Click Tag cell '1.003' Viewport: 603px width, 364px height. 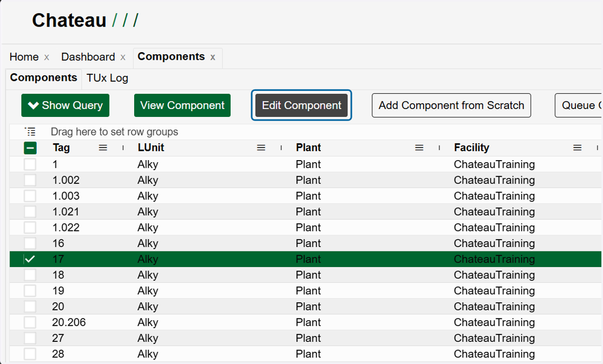point(66,196)
